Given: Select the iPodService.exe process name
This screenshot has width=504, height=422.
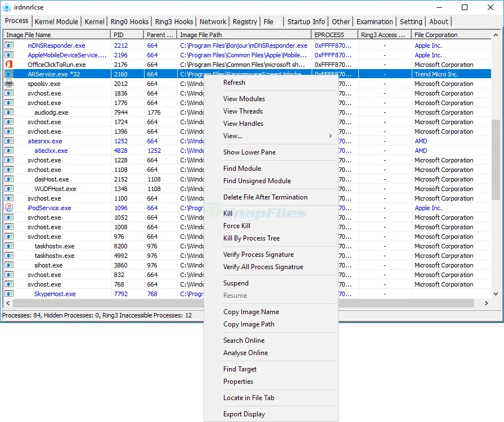Looking at the screenshot, I should (x=49, y=208).
